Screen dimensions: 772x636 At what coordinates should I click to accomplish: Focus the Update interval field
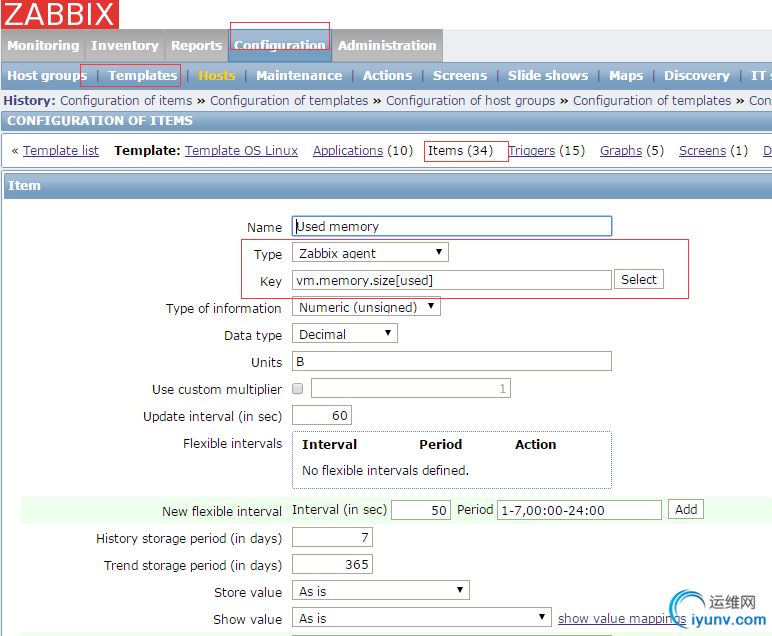point(322,415)
